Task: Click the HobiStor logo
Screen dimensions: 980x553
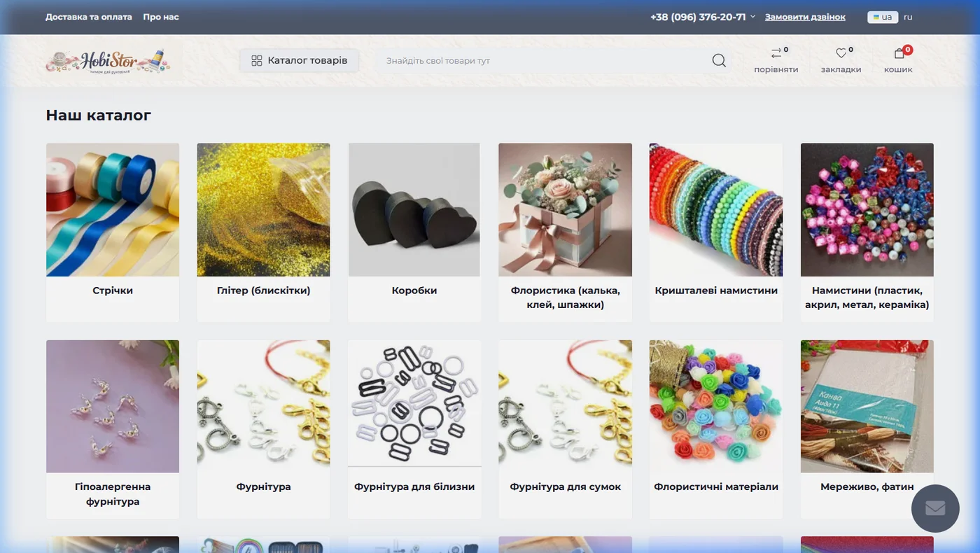Action: tap(108, 61)
